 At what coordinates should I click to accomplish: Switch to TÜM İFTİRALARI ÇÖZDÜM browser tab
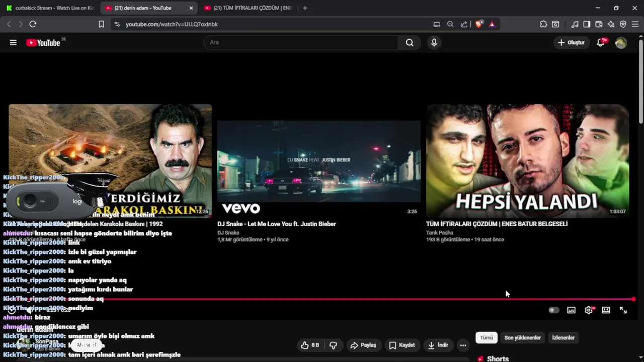[249, 8]
